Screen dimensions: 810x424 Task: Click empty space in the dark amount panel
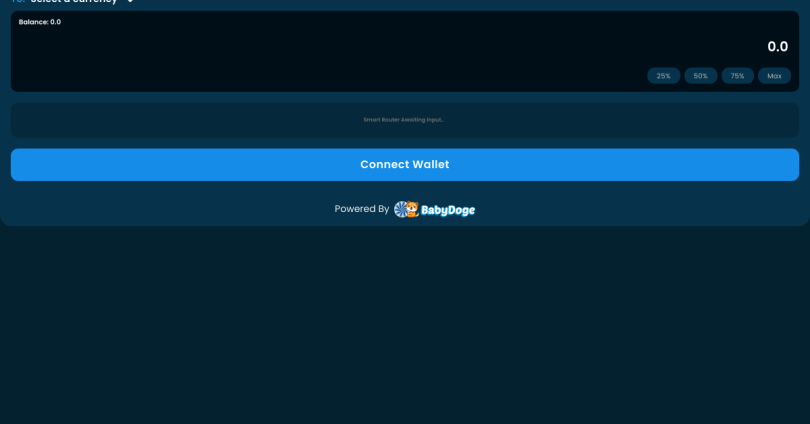tap(300, 55)
